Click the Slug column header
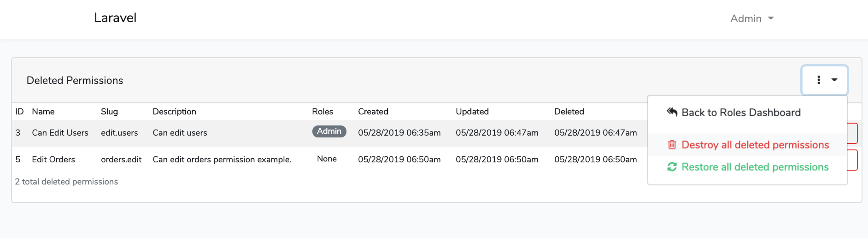The image size is (868, 238). tap(109, 112)
